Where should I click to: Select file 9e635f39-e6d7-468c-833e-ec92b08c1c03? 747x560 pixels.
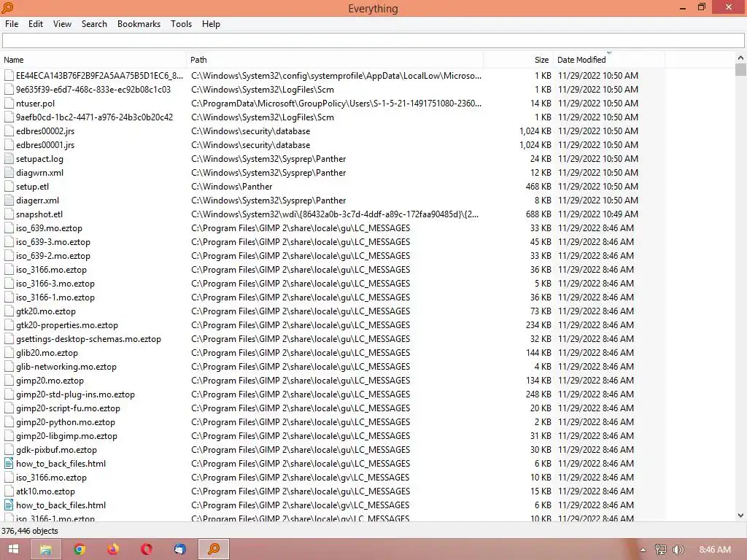click(x=93, y=90)
